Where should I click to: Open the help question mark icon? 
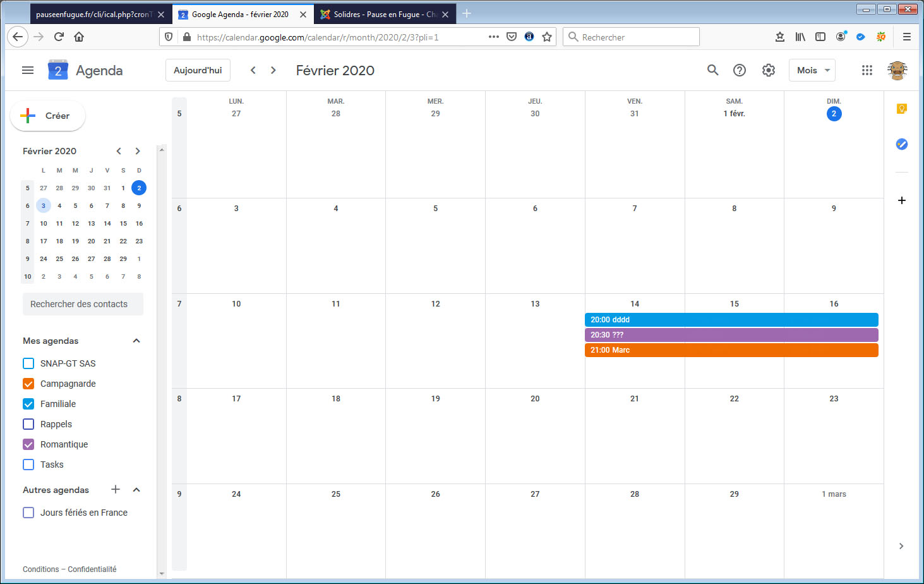click(x=739, y=70)
